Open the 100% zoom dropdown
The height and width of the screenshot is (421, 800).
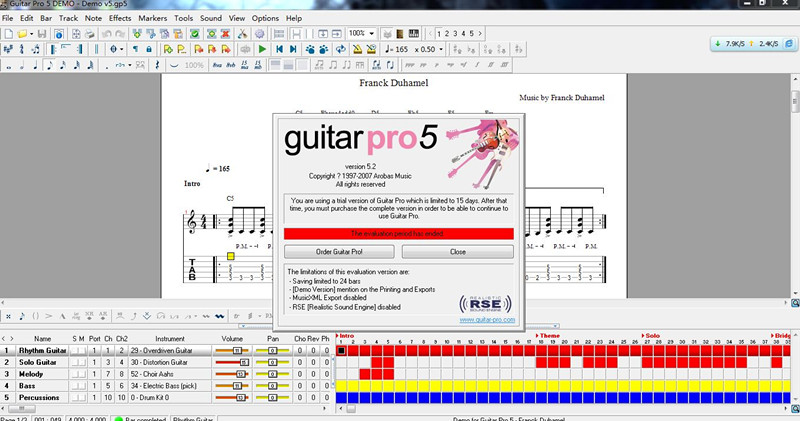coord(371,33)
